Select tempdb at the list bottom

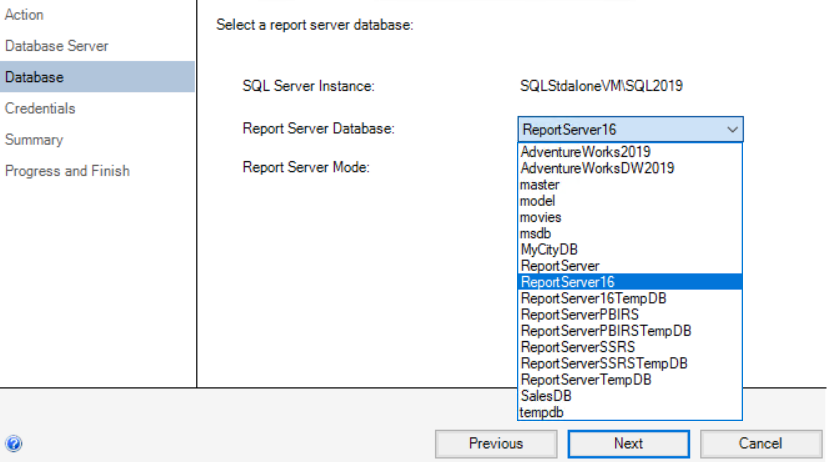(x=630, y=412)
